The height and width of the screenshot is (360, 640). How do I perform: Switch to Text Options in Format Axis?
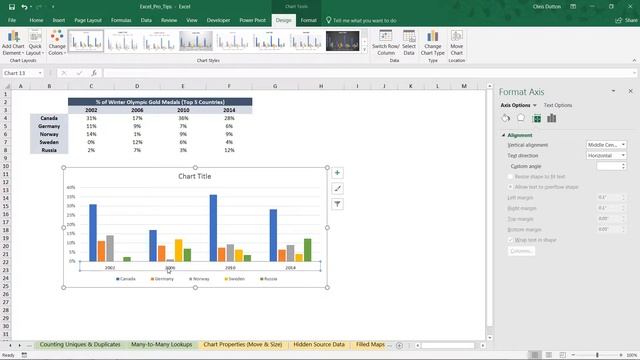coord(558,105)
